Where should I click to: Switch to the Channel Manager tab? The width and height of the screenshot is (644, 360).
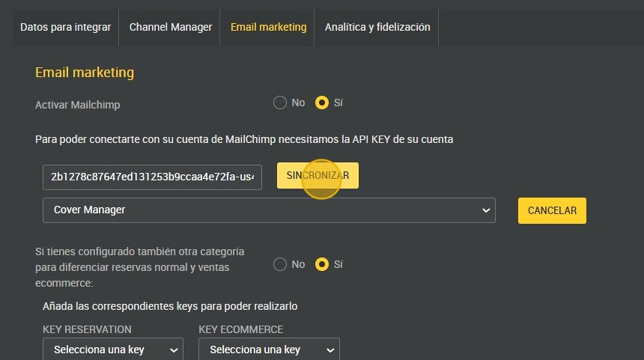pyautogui.click(x=171, y=27)
